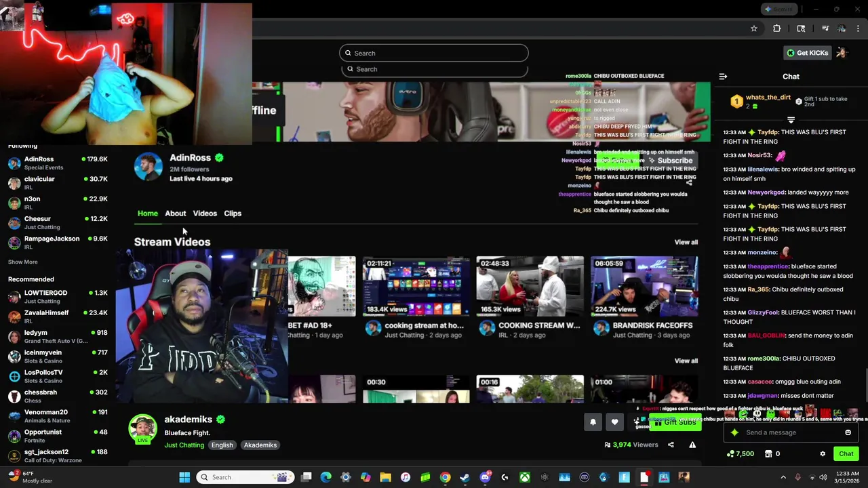This screenshot has height=488, width=868.
Task: Open the COOKING STREAM video thumbnail 02:48:33
Action: tap(530, 286)
